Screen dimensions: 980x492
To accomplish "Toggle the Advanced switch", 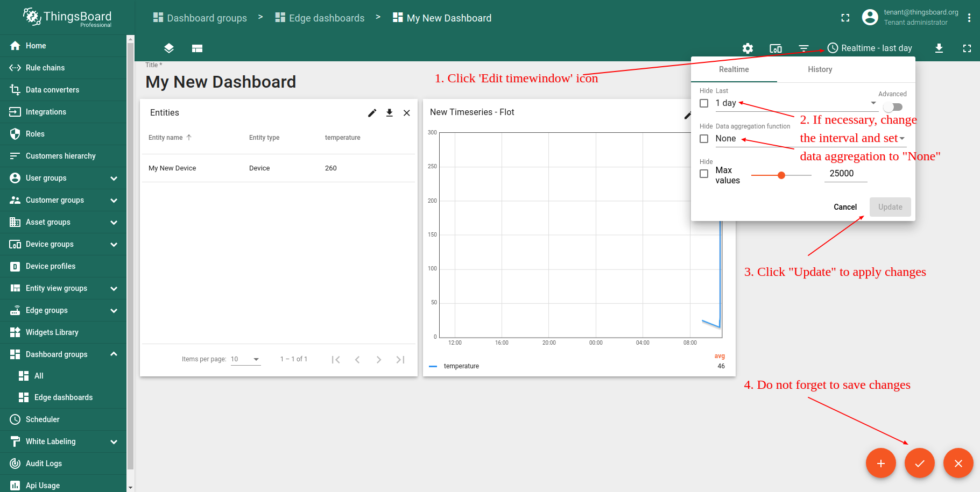I will (893, 107).
